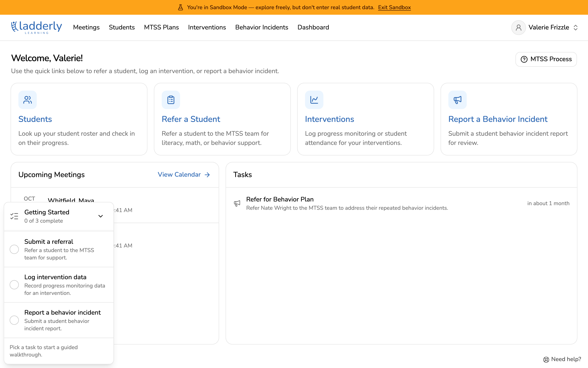The height and width of the screenshot is (368, 588).
Task: Click the Refer a Student clipboard icon
Action: pos(171,100)
